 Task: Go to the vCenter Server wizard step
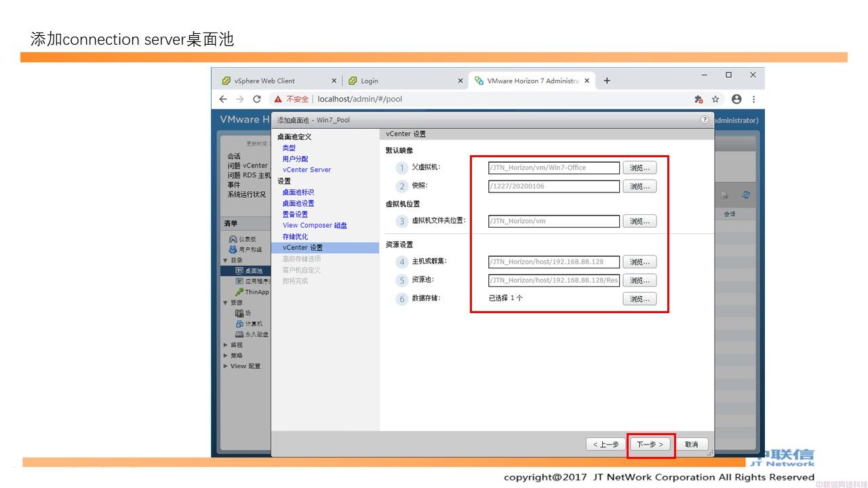pyautogui.click(x=307, y=169)
